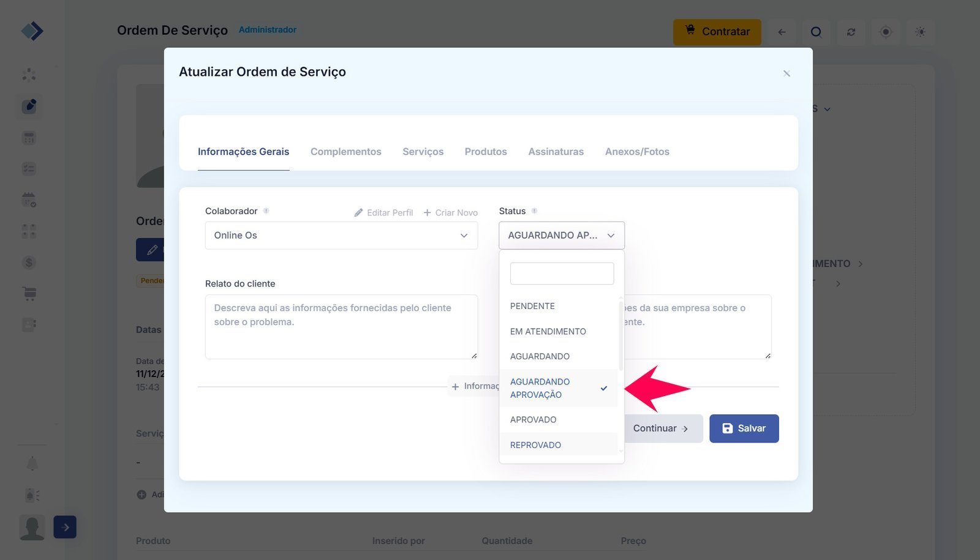
Task: Expand the sidebar with arrow button
Action: [x=65, y=527]
